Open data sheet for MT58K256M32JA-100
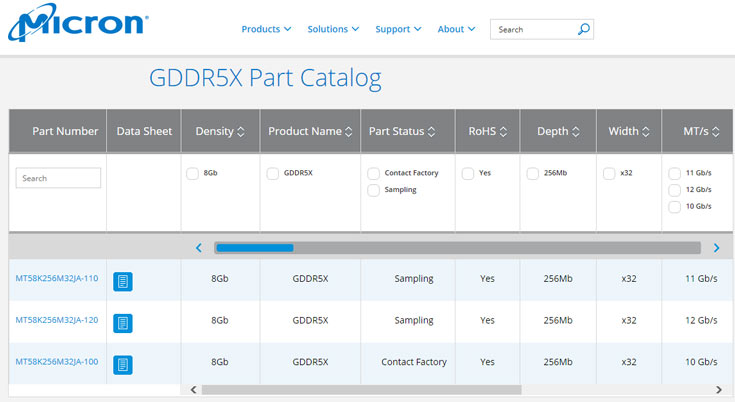The width and height of the screenshot is (735, 402). click(x=123, y=365)
